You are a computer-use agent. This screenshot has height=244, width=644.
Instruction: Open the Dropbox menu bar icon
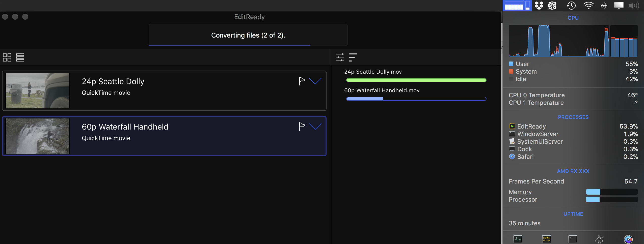click(539, 6)
